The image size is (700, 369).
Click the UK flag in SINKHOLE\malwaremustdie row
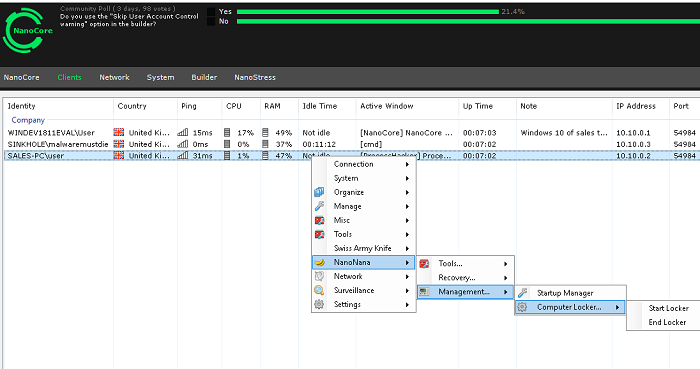[x=119, y=144]
